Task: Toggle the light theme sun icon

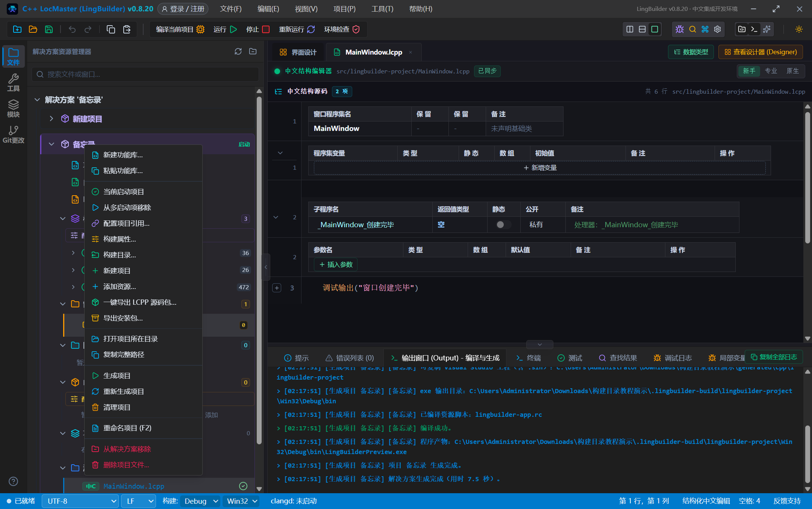Action: (x=799, y=29)
